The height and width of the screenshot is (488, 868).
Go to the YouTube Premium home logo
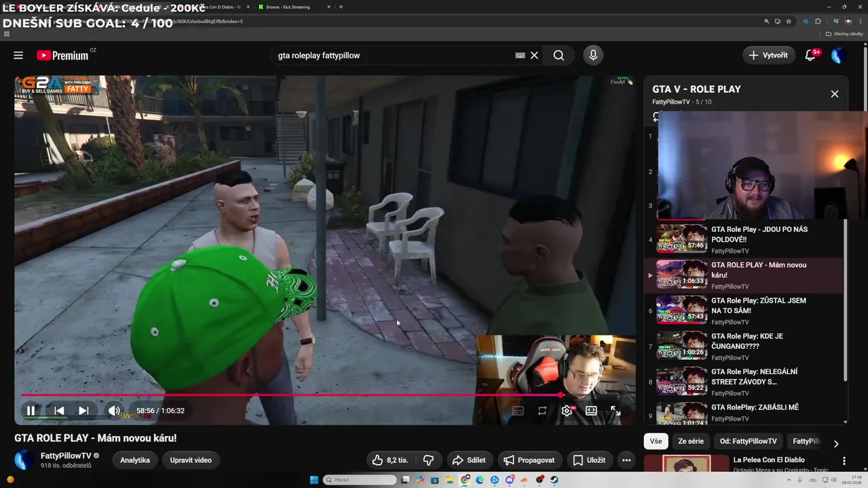coord(62,56)
